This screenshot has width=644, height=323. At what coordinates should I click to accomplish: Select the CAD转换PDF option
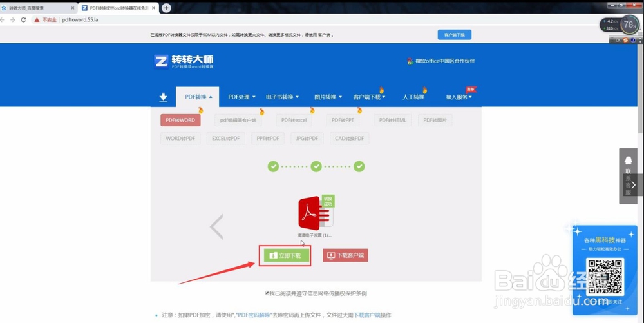tap(349, 139)
